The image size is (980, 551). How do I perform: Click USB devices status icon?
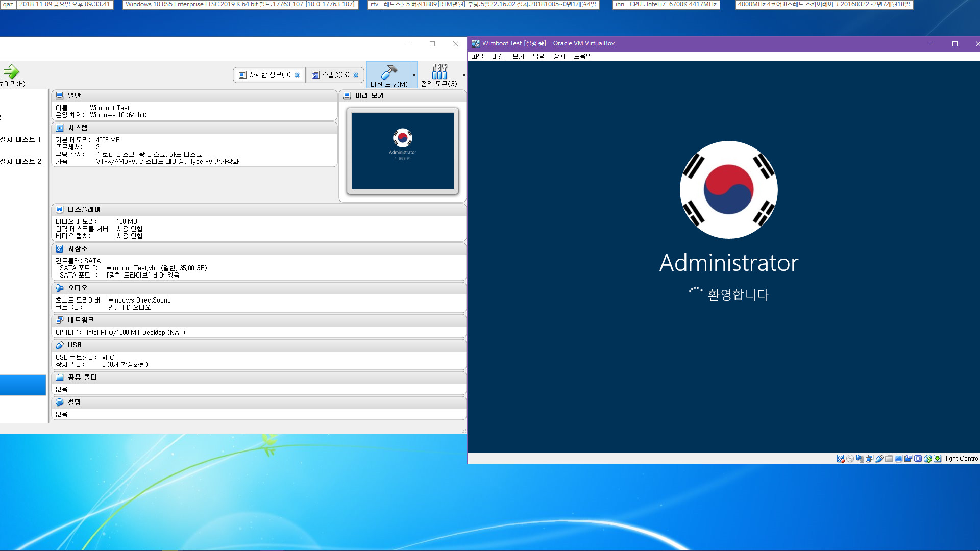click(879, 459)
